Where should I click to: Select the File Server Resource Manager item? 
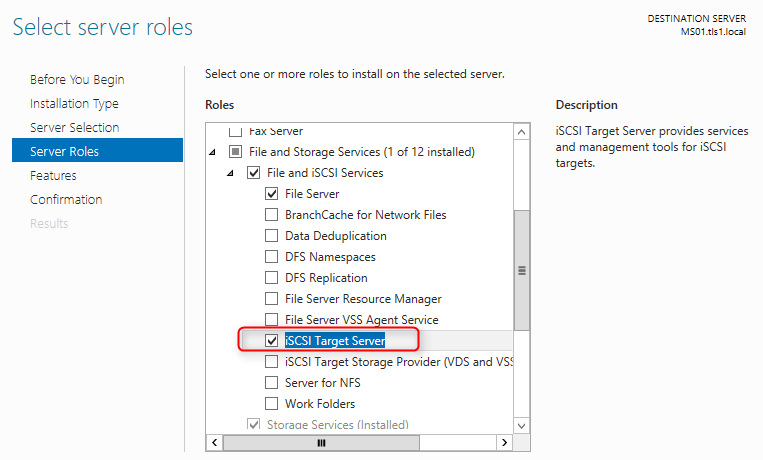click(x=363, y=299)
